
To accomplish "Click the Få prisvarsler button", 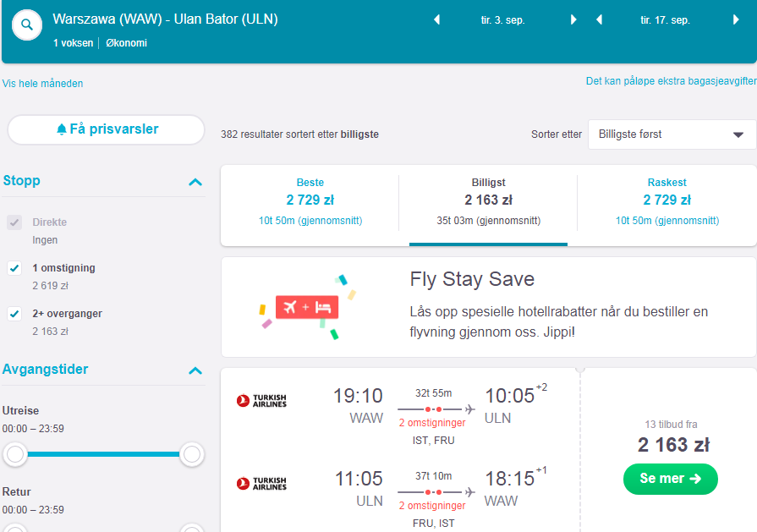I will (x=107, y=129).
